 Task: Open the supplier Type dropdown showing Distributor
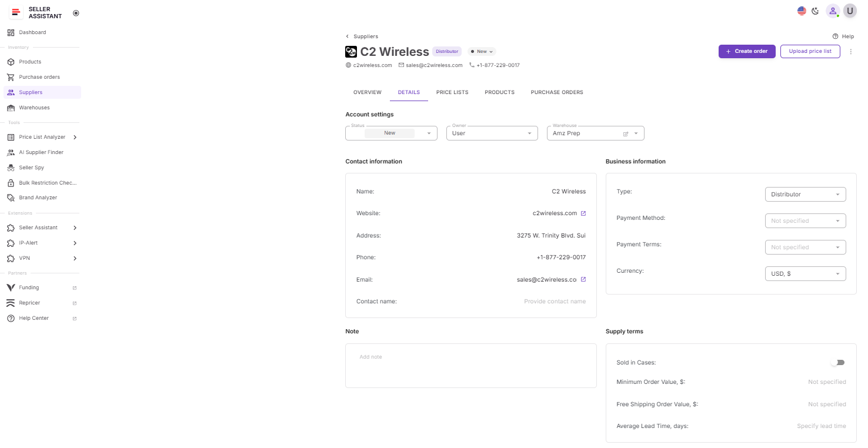tap(805, 194)
